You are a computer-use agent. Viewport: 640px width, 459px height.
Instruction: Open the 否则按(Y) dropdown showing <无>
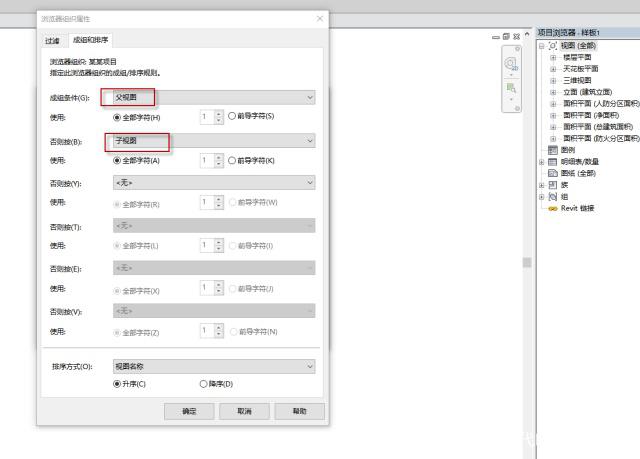pyautogui.click(x=213, y=183)
